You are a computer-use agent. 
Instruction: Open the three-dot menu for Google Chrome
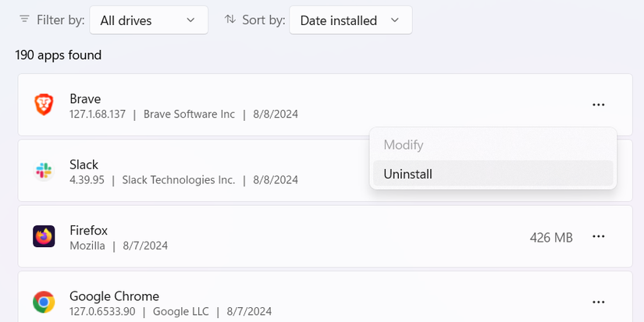pos(599,302)
